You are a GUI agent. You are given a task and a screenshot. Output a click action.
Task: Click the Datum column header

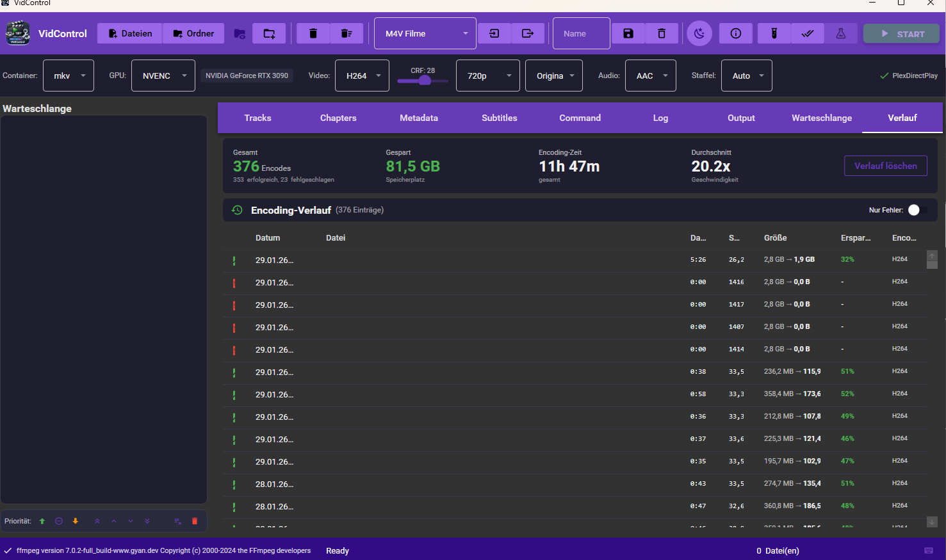click(268, 238)
